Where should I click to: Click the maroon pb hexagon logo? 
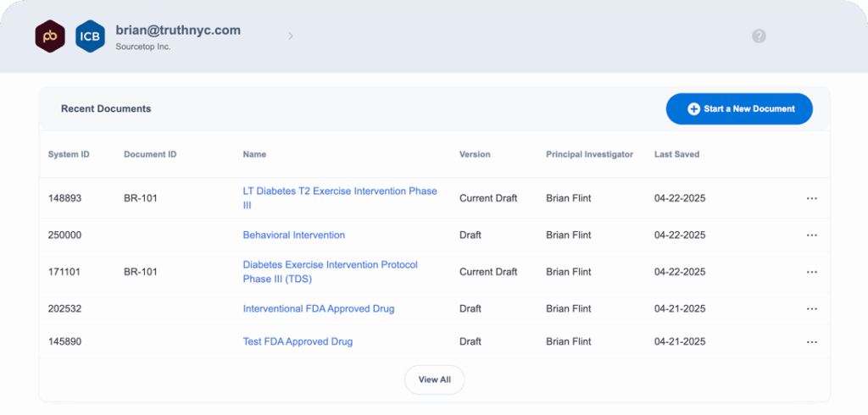click(50, 36)
